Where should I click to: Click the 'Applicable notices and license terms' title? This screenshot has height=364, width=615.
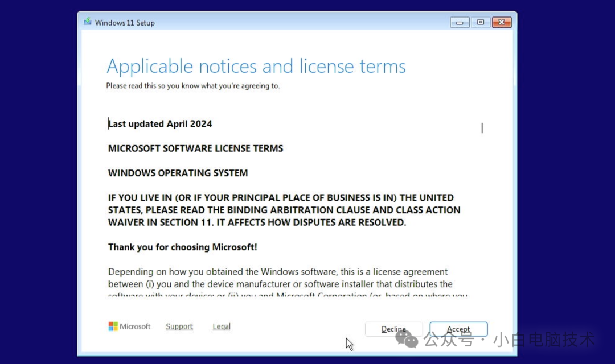[256, 66]
